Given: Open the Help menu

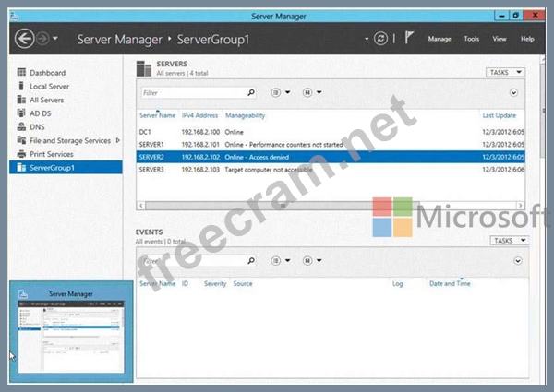Looking at the screenshot, I should pyautogui.click(x=527, y=39).
